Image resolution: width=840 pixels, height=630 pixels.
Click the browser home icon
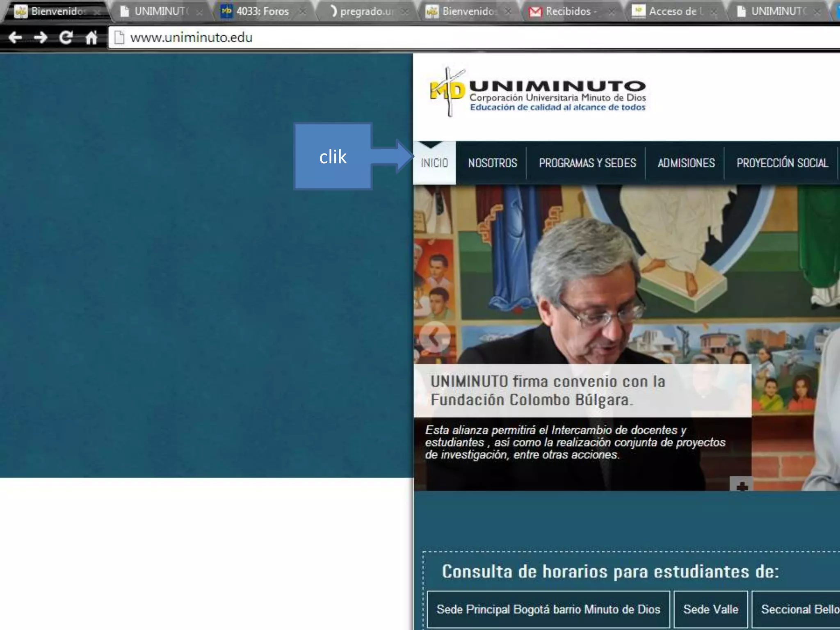pyautogui.click(x=91, y=38)
